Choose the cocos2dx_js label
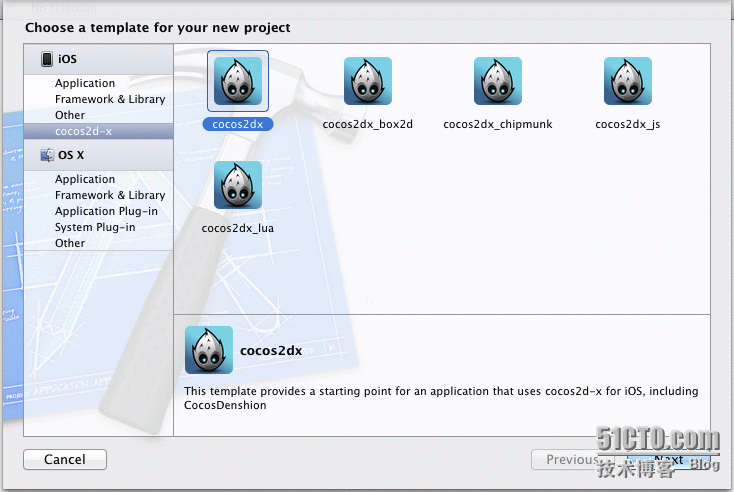Image resolution: width=734 pixels, height=492 pixels. (628, 124)
